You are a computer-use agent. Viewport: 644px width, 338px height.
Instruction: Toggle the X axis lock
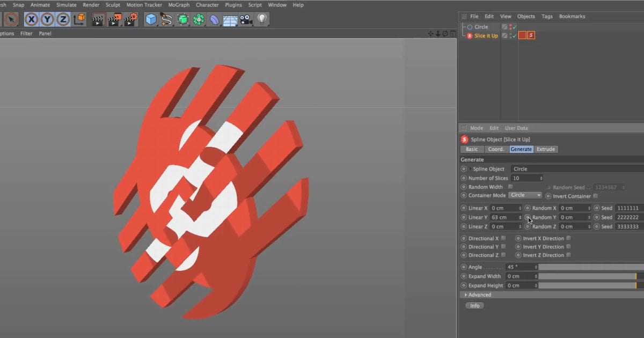click(x=31, y=19)
